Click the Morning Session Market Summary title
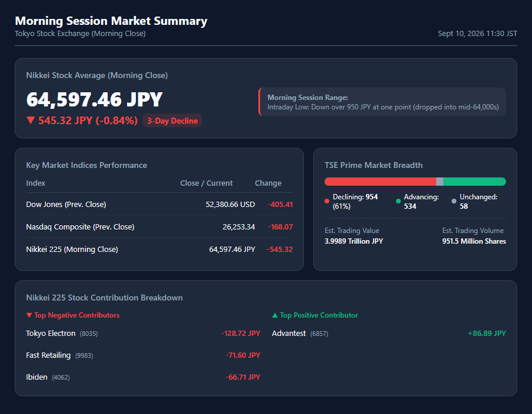The image size is (532, 414). tap(111, 21)
